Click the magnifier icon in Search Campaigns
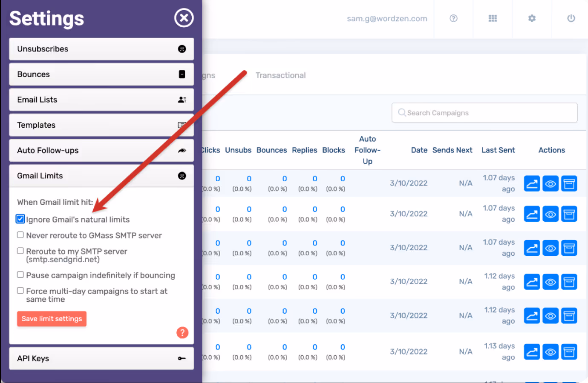This screenshot has width=588, height=383. [x=401, y=112]
